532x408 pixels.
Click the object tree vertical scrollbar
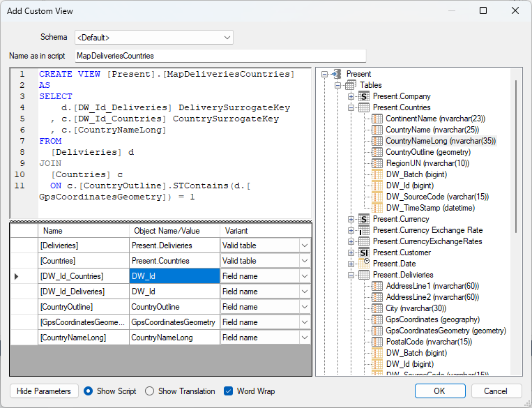(516, 156)
